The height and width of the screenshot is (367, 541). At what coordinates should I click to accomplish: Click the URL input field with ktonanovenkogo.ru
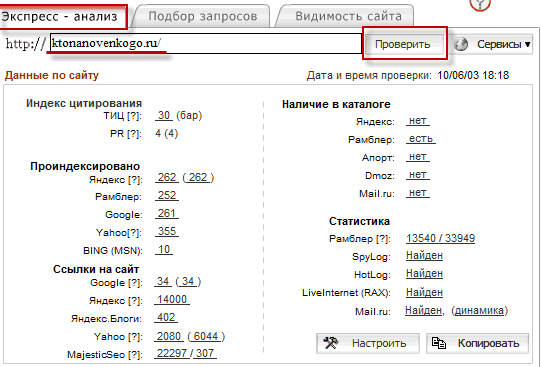pyautogui.click(x=206, y=43)
